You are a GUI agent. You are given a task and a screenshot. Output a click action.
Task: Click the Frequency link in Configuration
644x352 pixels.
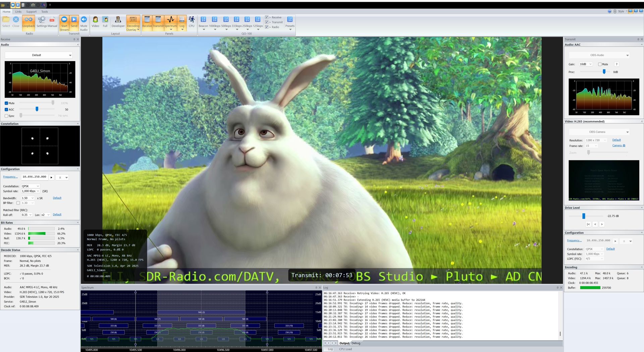[10, 177]
